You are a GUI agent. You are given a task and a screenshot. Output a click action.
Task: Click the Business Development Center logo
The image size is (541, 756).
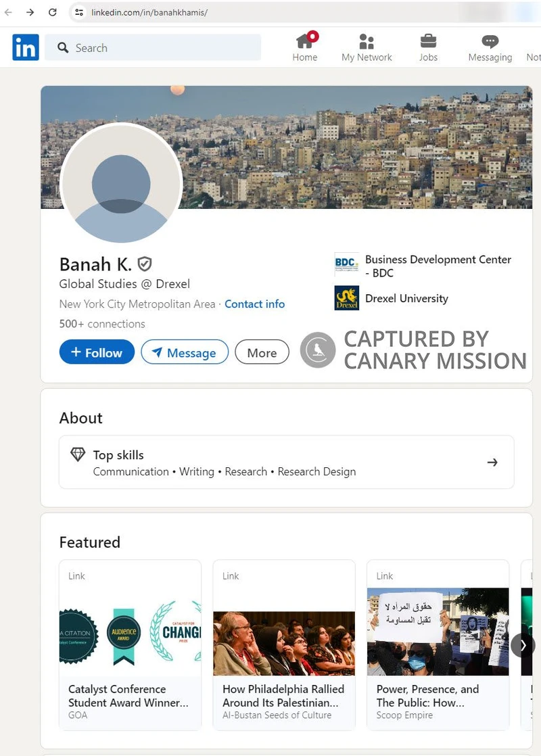tap(346, 265)
